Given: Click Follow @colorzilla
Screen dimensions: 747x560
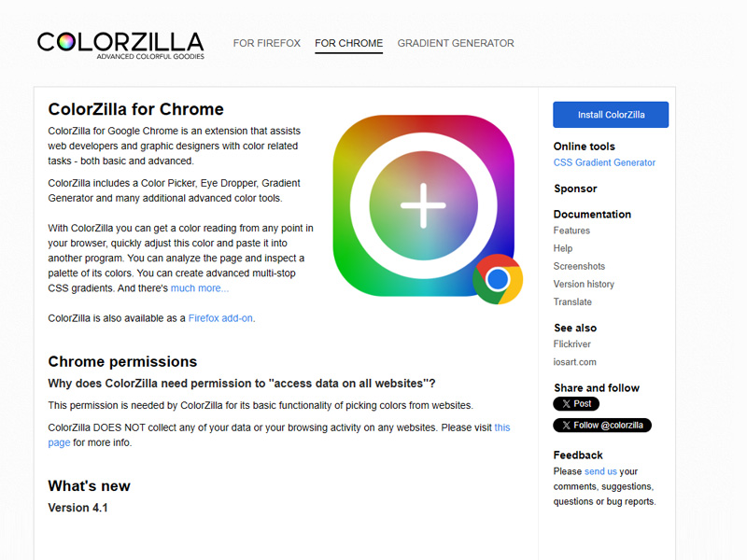Looking at the screenshot, I should pyautogui.click(x=603, y=426).
